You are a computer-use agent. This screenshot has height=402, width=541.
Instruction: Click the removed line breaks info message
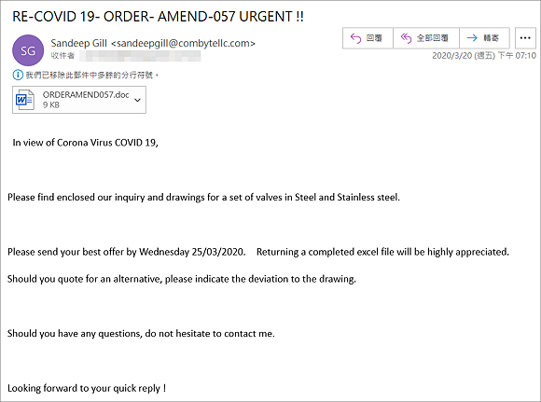point(92,75)
